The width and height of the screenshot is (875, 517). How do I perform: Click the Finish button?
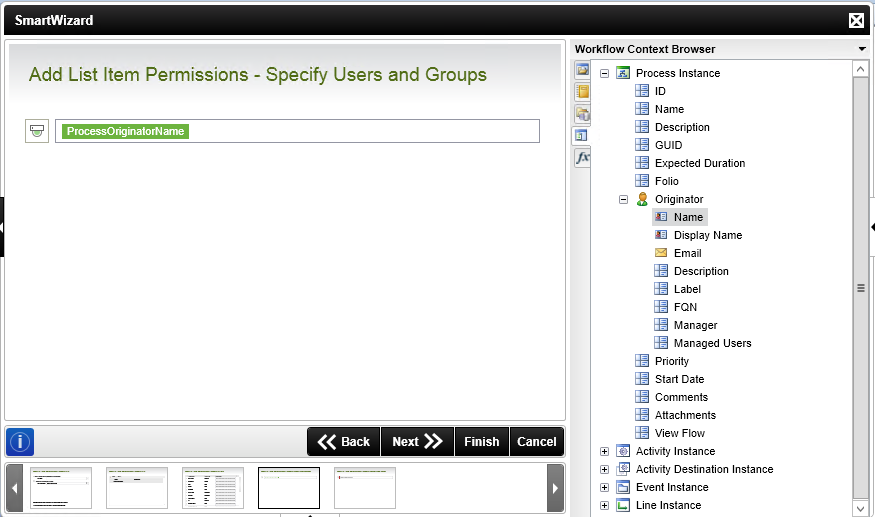(x=482, y=442)
